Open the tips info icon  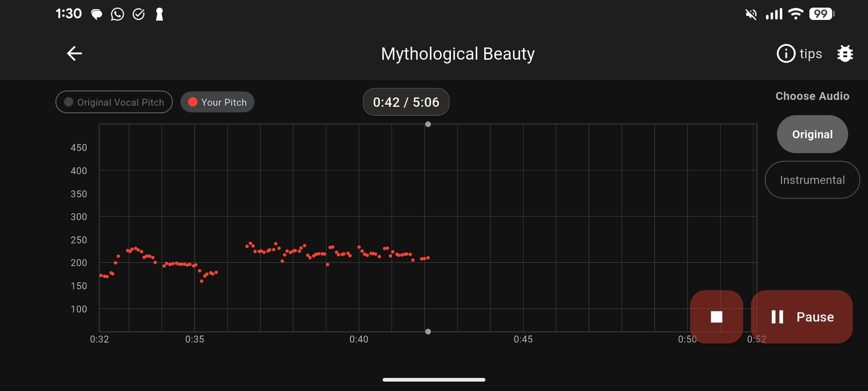pos(786,53)
